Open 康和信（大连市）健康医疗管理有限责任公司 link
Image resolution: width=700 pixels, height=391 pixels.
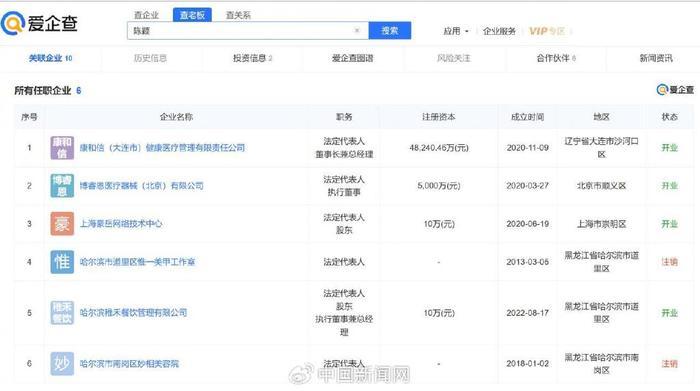click(x=162, y=148)
